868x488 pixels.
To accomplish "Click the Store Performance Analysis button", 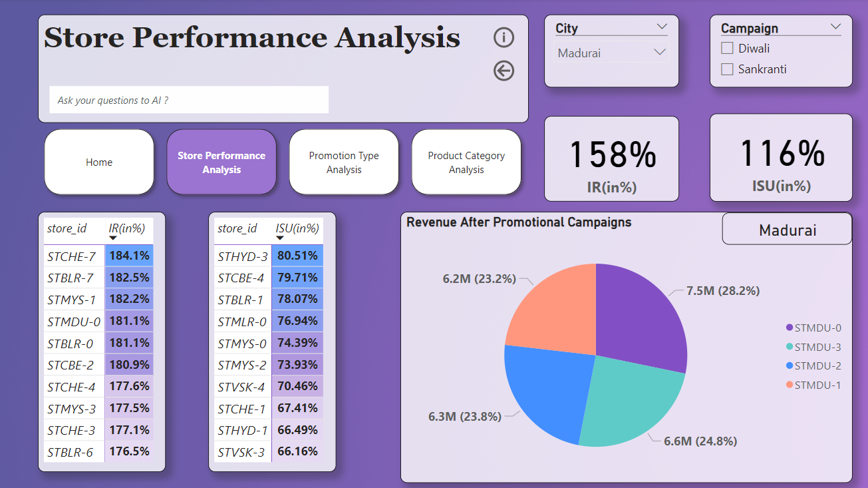I will coord(221,162).
